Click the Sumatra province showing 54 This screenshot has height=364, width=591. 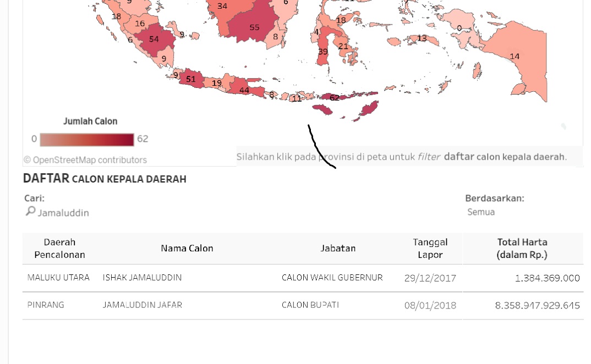[x=154, y=38]
